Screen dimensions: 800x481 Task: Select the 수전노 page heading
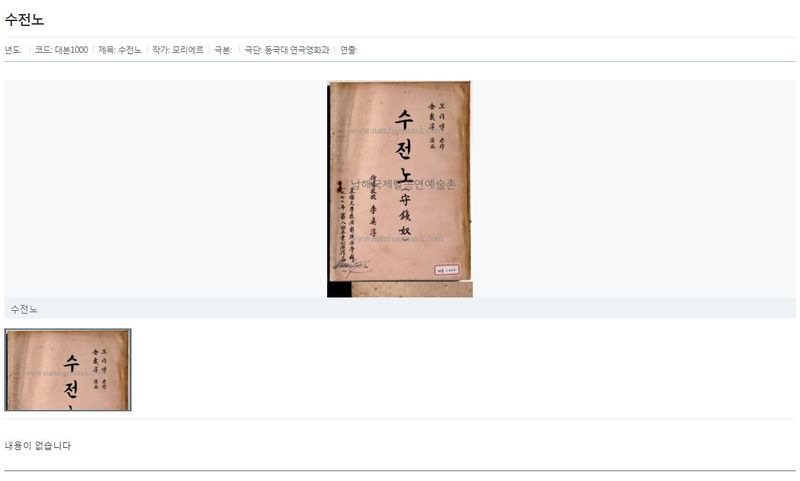point(24,20)
